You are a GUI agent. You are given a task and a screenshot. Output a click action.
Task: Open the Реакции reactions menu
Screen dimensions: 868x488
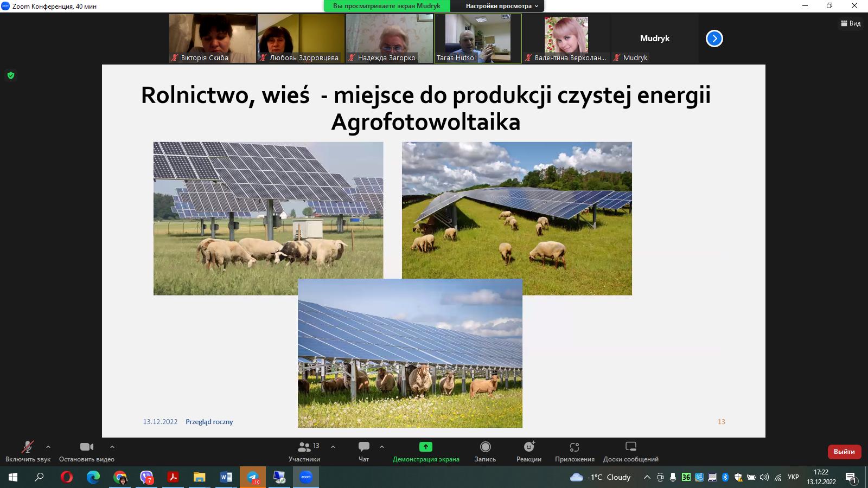tap(529, 452)
